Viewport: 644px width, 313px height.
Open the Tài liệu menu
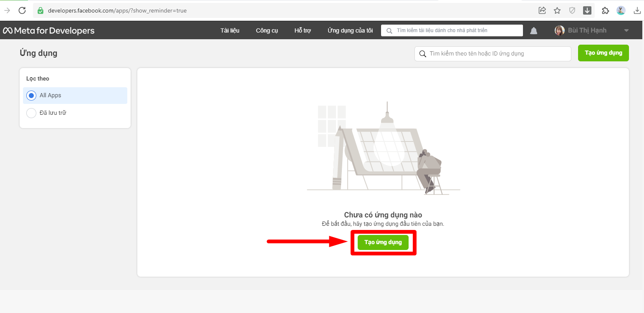pos(230,30)
